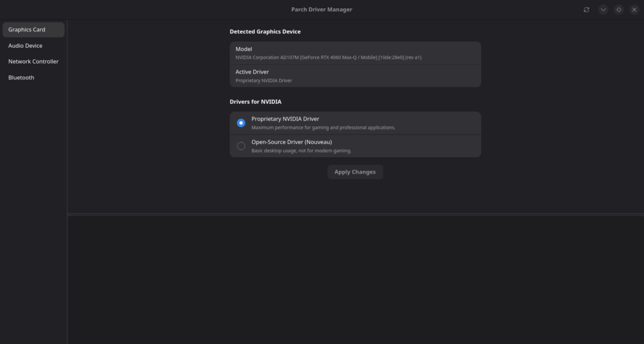Minimize the Parch Driver Manager window

(x=603, y=9)
